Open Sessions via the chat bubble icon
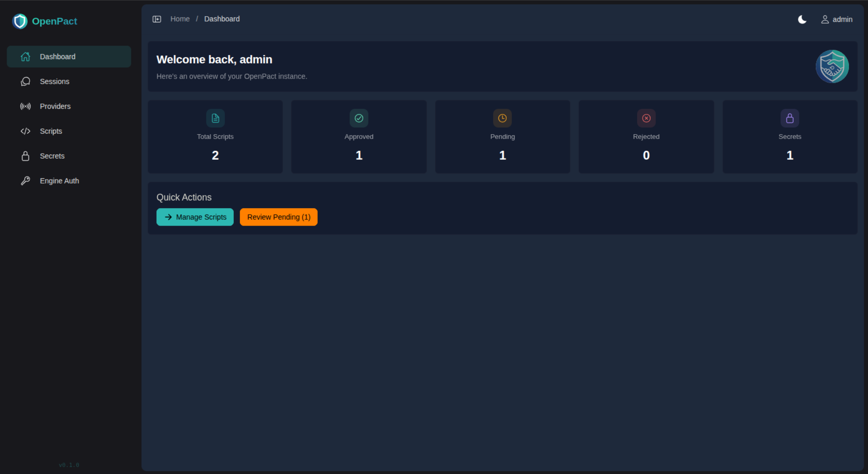The width and height of the screenshot is (868, 474). (25, 82)
